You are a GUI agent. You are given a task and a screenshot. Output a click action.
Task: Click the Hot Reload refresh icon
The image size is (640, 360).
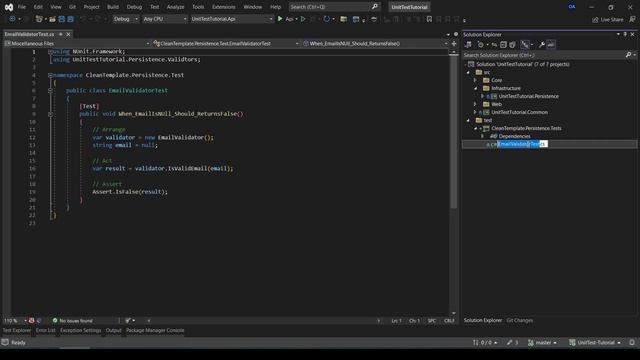[327, 19]
